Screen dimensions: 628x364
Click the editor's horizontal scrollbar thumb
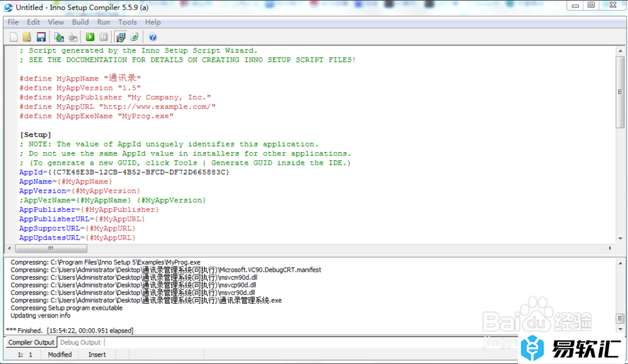[51, 248]
